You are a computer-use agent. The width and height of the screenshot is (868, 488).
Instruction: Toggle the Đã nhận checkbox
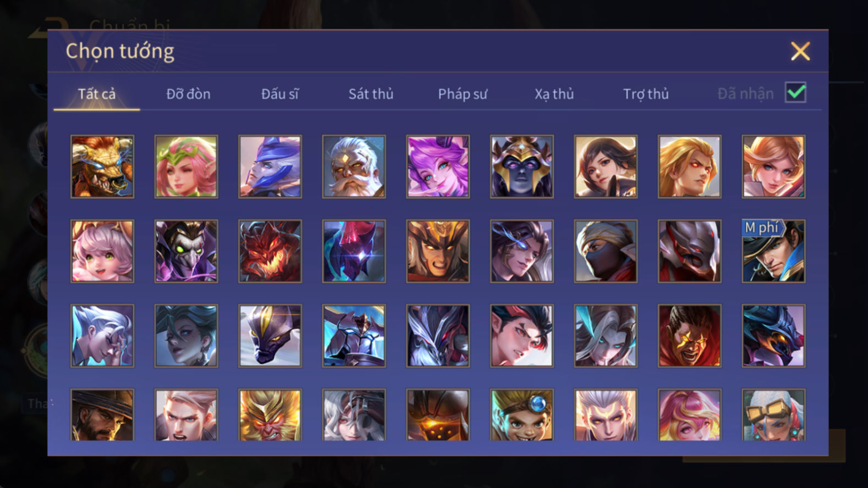pos(795,92)
